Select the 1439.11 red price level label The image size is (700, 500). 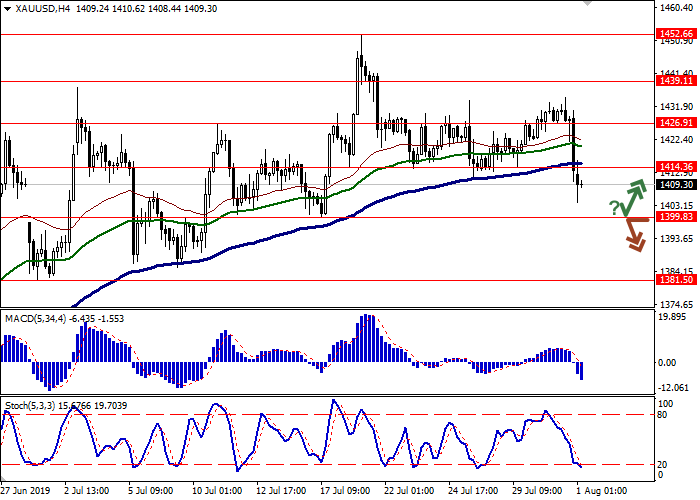click(676, 82)
